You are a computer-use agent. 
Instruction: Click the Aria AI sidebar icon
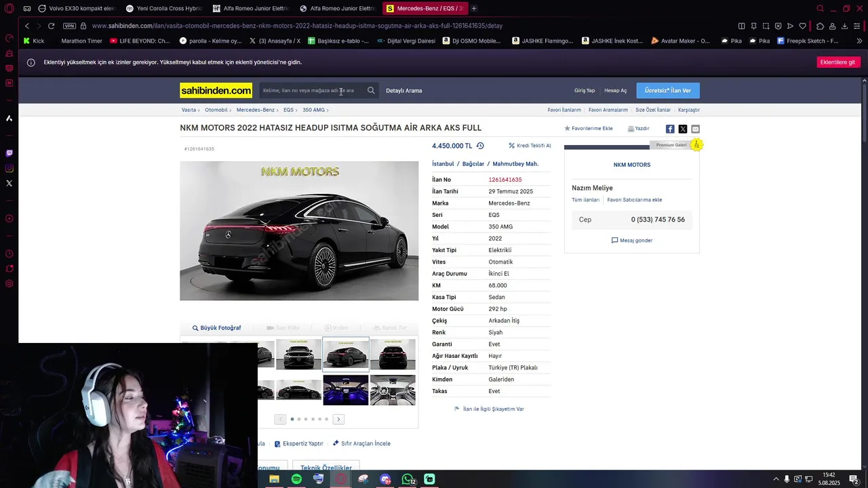tap(9, 118)
